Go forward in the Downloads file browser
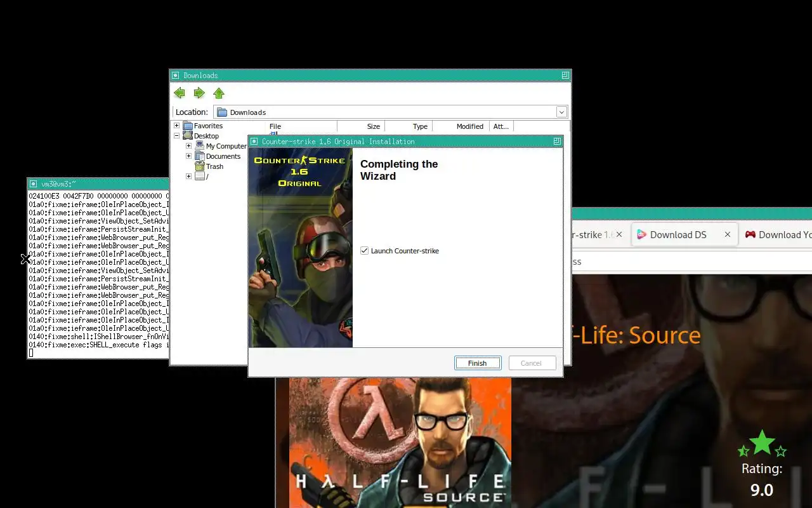 [x=199, y=93]
